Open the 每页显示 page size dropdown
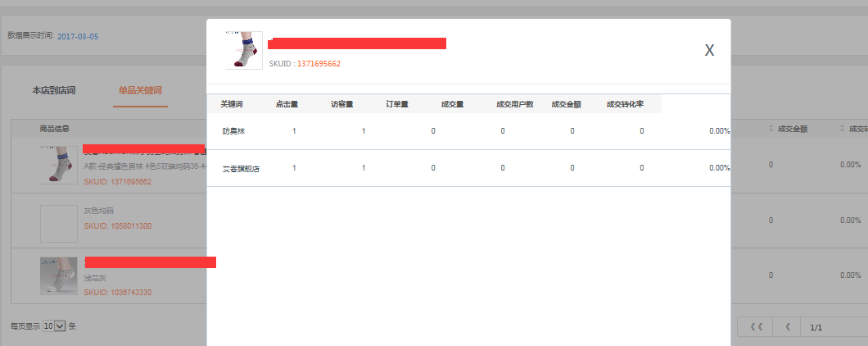The width and height of the screenshot is (868, 346). tap(55, 326)
